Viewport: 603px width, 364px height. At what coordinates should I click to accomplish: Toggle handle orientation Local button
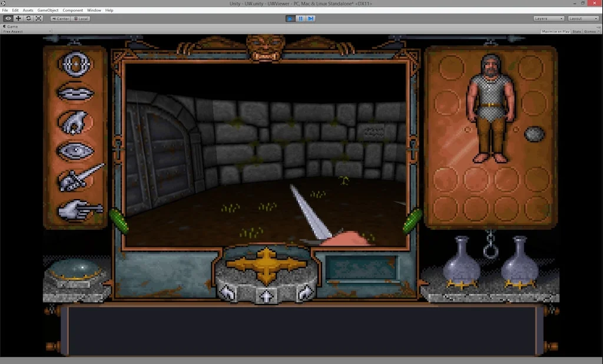click(x=81, y=18)
